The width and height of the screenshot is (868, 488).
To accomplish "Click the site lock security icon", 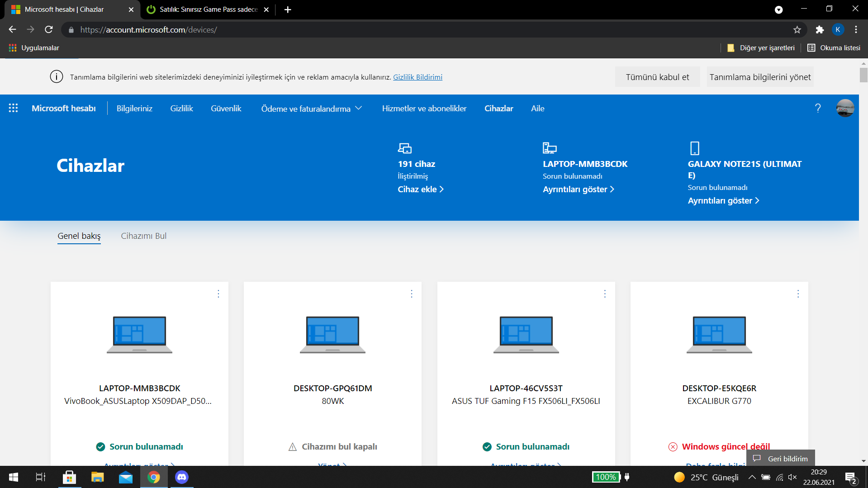I will tap(71, 30).
